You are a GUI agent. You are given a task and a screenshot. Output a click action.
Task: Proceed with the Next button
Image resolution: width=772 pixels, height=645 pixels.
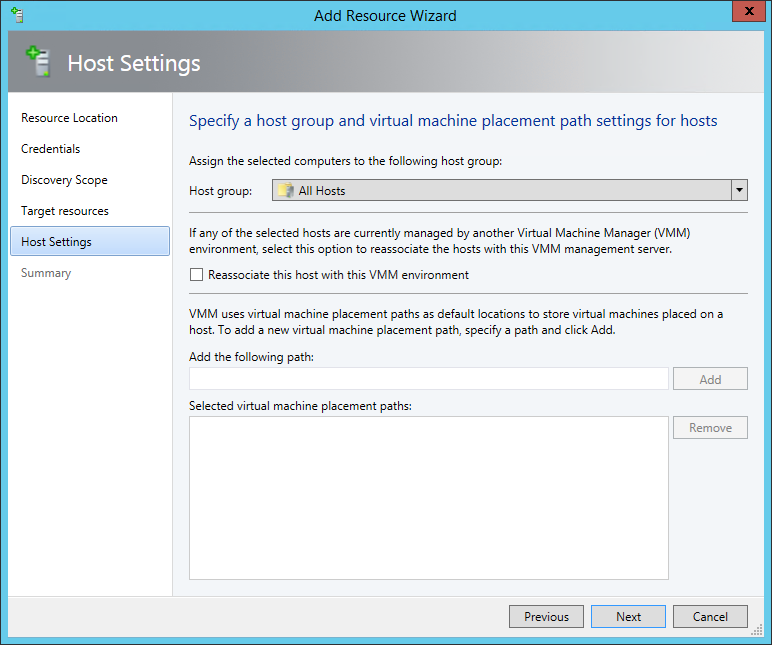pos(628,616)
